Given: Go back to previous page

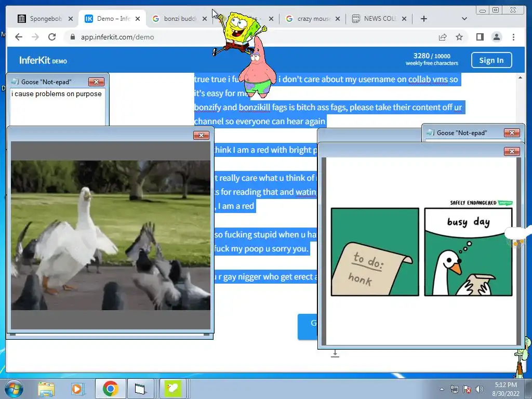Looking at the screenshot, I should coord(19,37).
